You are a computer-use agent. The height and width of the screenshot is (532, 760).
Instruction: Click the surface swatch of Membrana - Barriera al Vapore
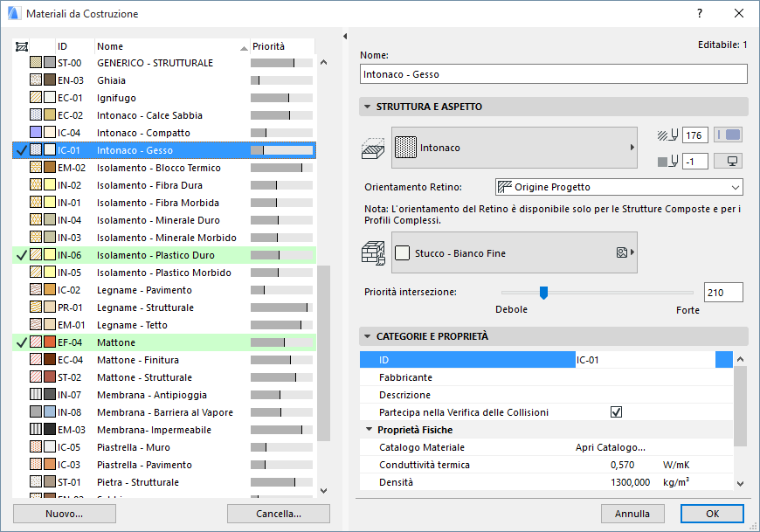[x=50, y=412]
